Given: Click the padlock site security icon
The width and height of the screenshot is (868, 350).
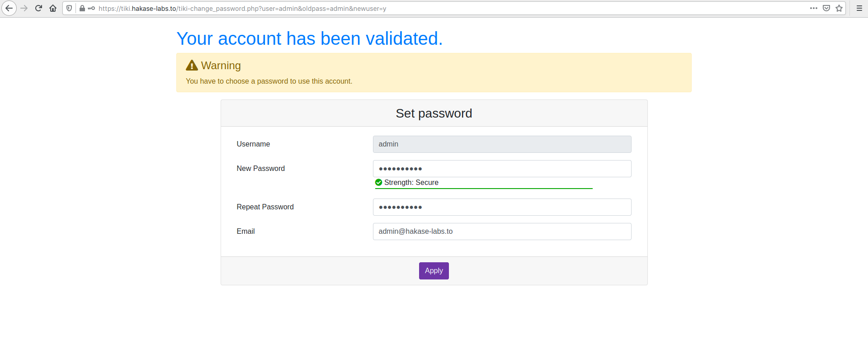Looking at the screenshot, I should pyautogui.click(x=82, y=8).
